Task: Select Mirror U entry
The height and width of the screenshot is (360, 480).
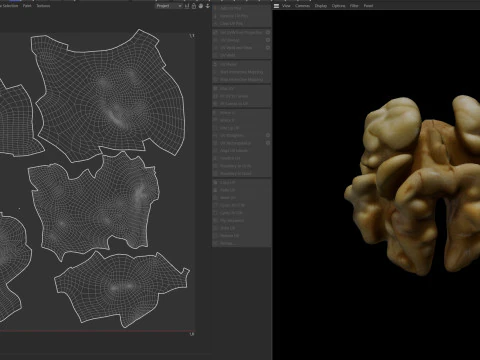Action: [x=242, y=113]
